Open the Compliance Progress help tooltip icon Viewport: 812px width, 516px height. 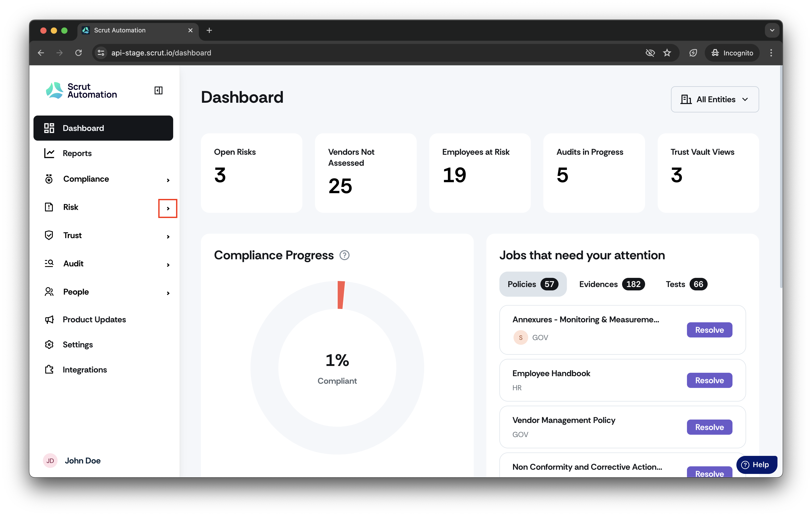coord(344,255)
